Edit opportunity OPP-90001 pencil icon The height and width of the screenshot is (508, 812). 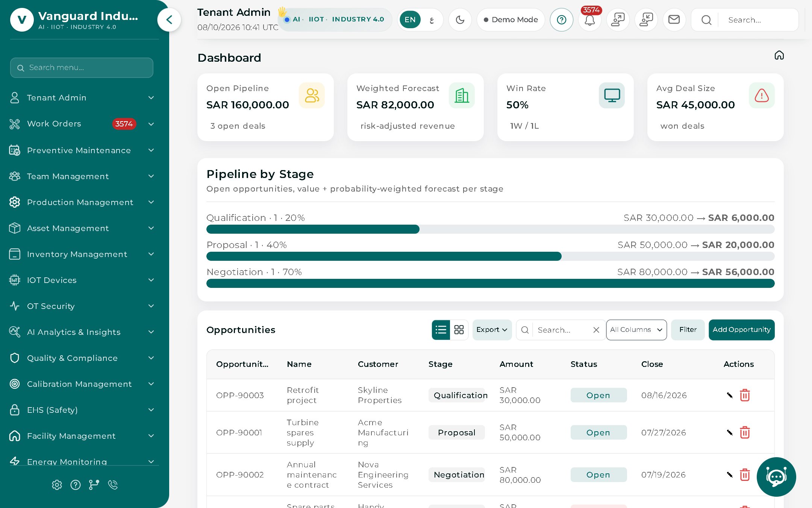(x=730, y=432)
